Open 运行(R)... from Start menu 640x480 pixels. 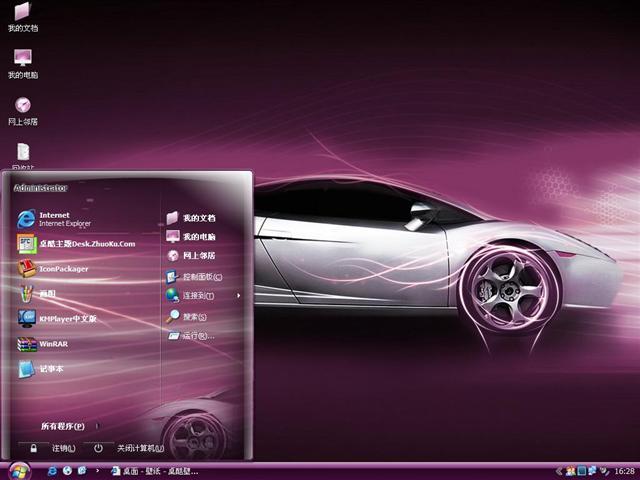tap(194, 336)
